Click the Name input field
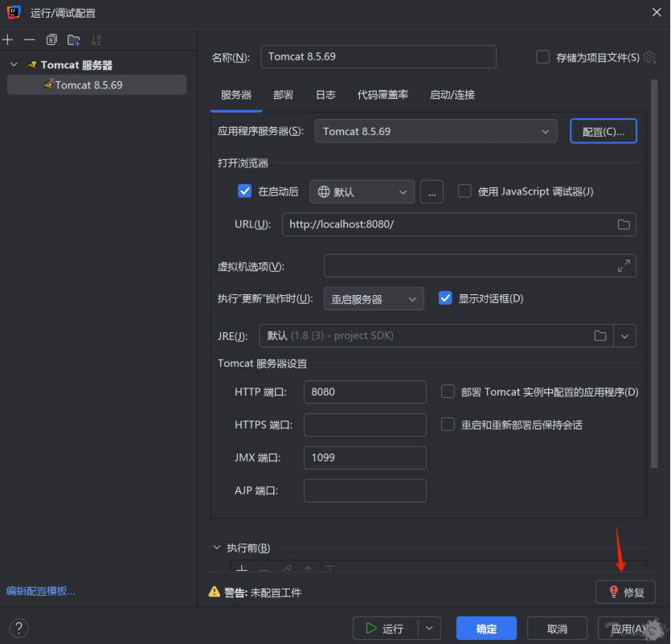 click(378, 56)
